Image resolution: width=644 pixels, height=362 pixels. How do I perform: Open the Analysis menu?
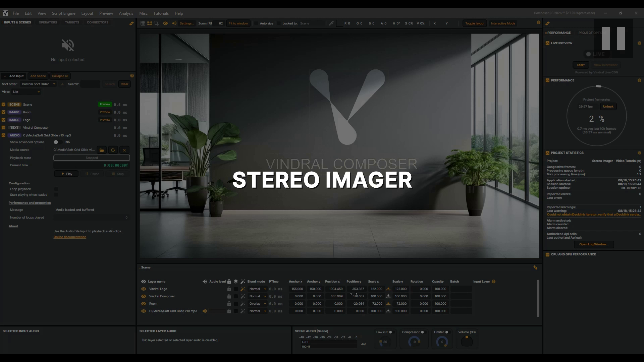pos(126,13)
